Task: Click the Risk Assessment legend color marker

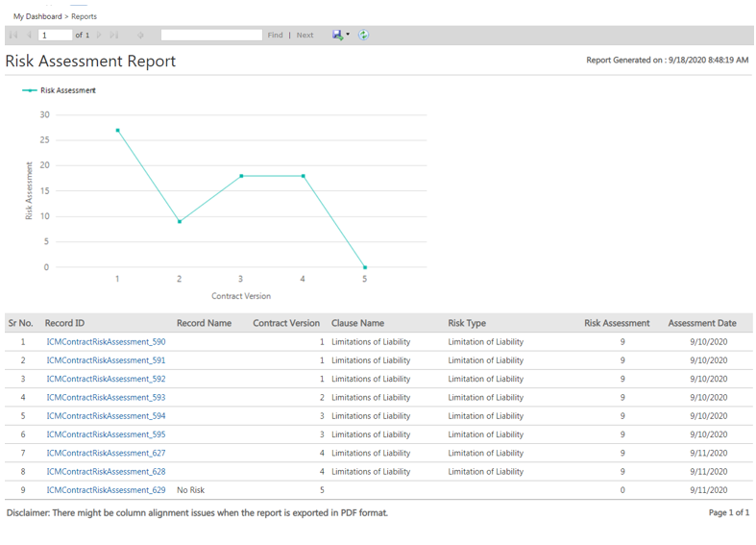Action: [x=30, y=90]
